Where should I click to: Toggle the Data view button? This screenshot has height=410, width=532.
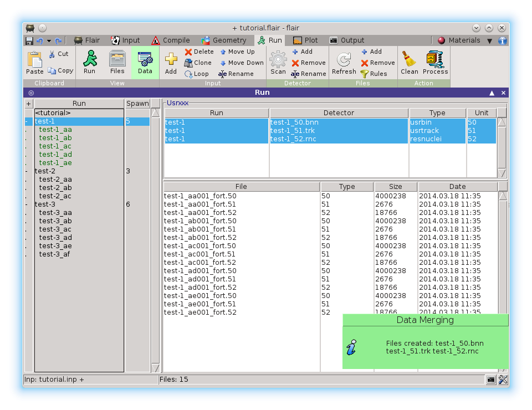point(145,61)
